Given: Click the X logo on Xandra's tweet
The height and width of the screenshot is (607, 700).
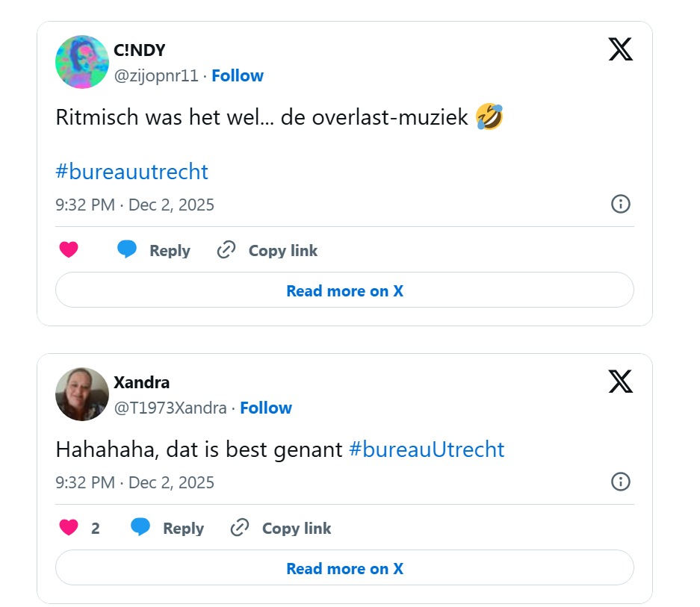Looking at the screenshot, I should point(620,382).
